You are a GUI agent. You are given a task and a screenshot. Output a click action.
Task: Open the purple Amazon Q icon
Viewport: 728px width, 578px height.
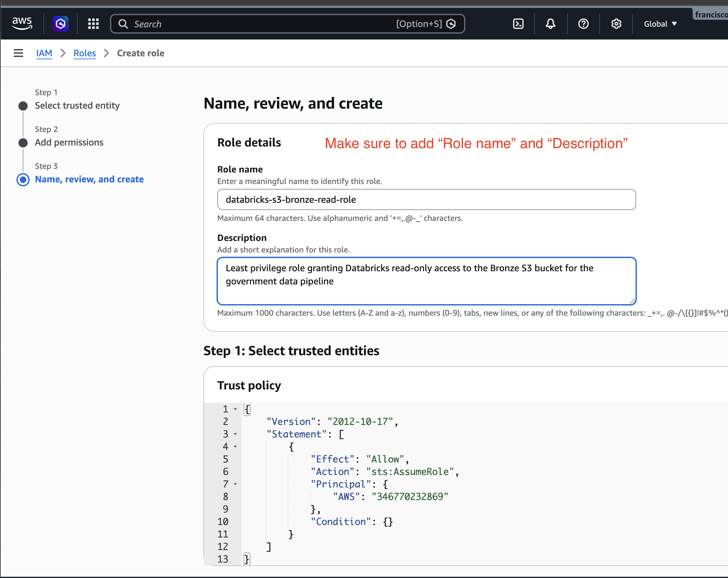(x=61, y=24)
